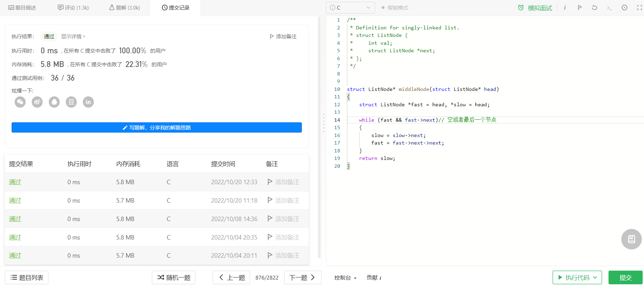This screenshot has height=286, width=644.
Task: Click 写题解 share solution blue button
Action: (x=157, y=127)
